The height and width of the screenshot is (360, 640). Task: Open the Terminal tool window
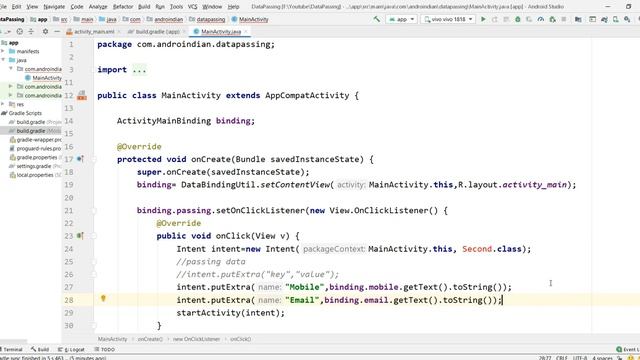[x=12, y=349]
